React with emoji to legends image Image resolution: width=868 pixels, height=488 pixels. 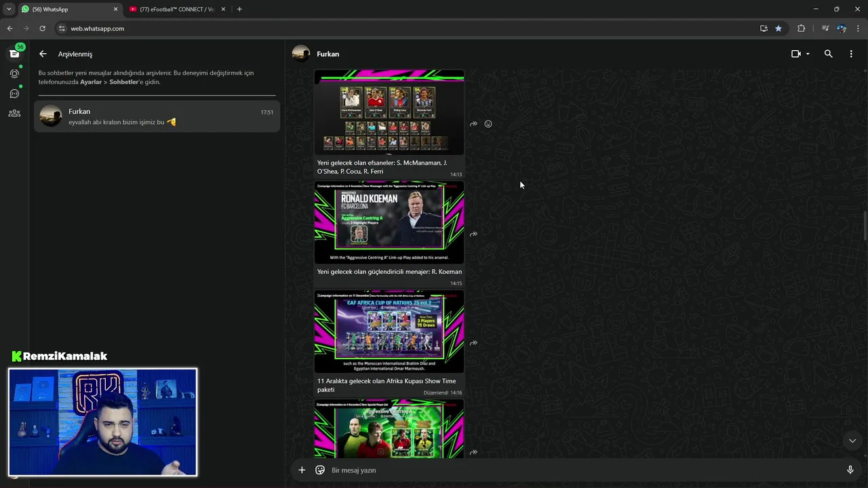488,124
